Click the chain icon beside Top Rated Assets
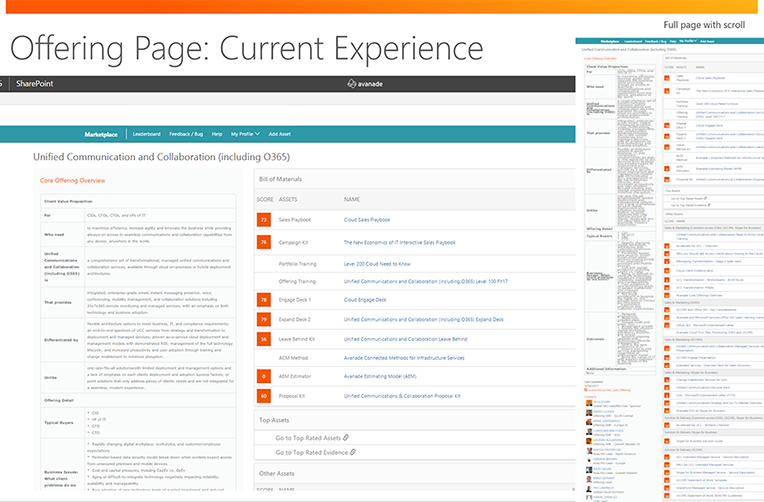This screenshot has width=764, height=502. click(x=346, y=438)
